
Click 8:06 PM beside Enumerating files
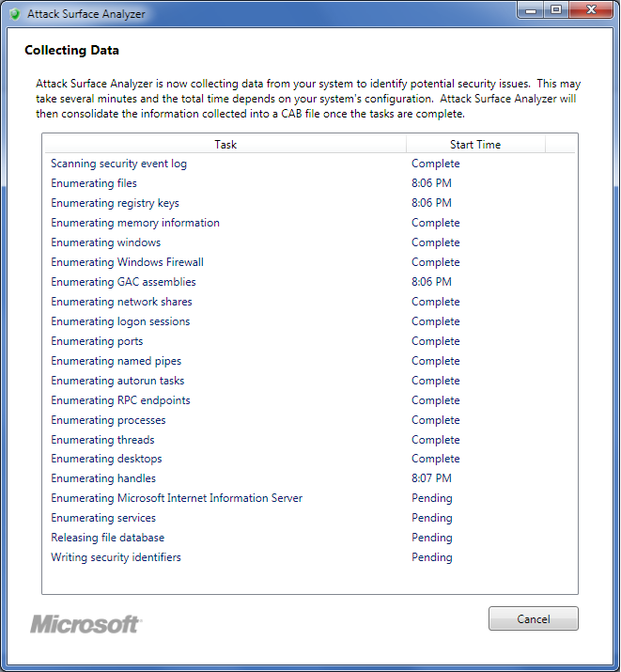click(x=431, y=183)
